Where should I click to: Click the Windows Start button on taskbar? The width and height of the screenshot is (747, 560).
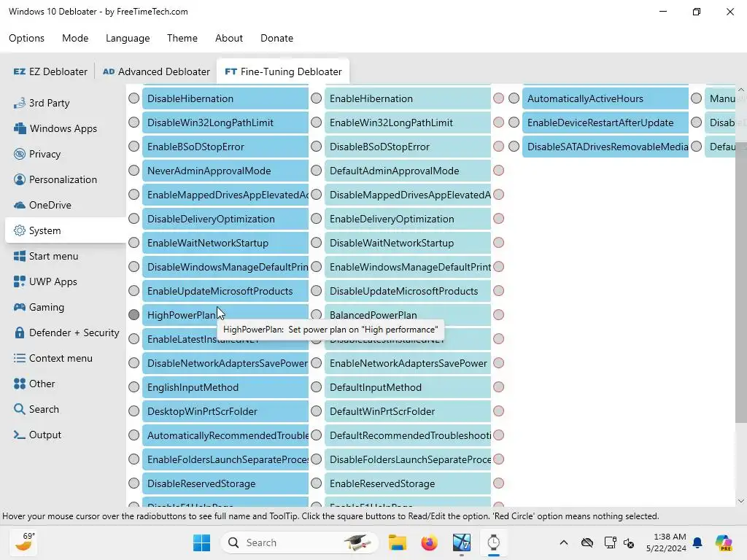point(201,542)
